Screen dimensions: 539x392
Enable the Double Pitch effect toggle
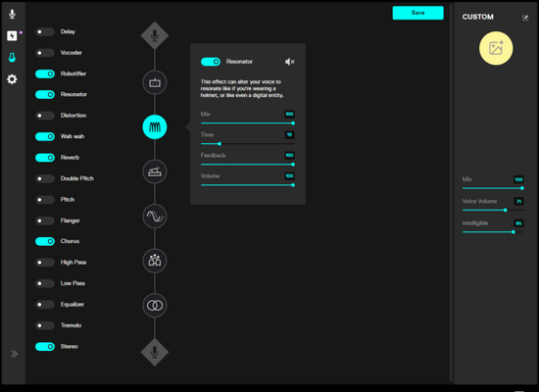click(45, 178)
